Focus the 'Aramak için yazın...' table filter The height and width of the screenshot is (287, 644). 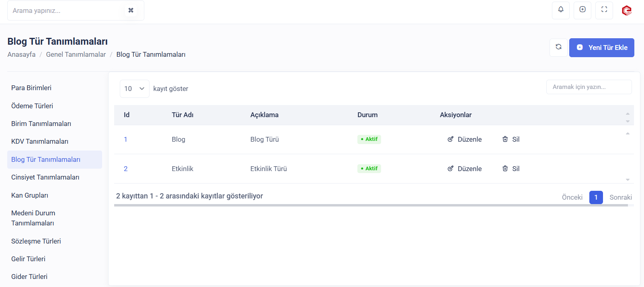(x=589, y=87)
